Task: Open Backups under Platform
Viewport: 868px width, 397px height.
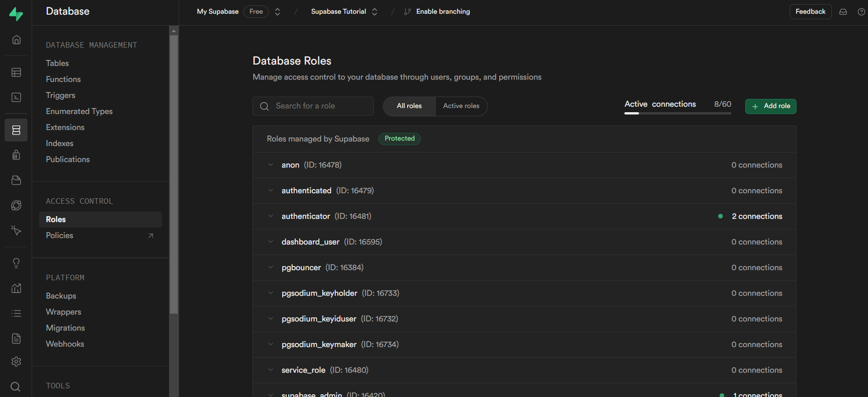Action: click(x=61, y=296)
